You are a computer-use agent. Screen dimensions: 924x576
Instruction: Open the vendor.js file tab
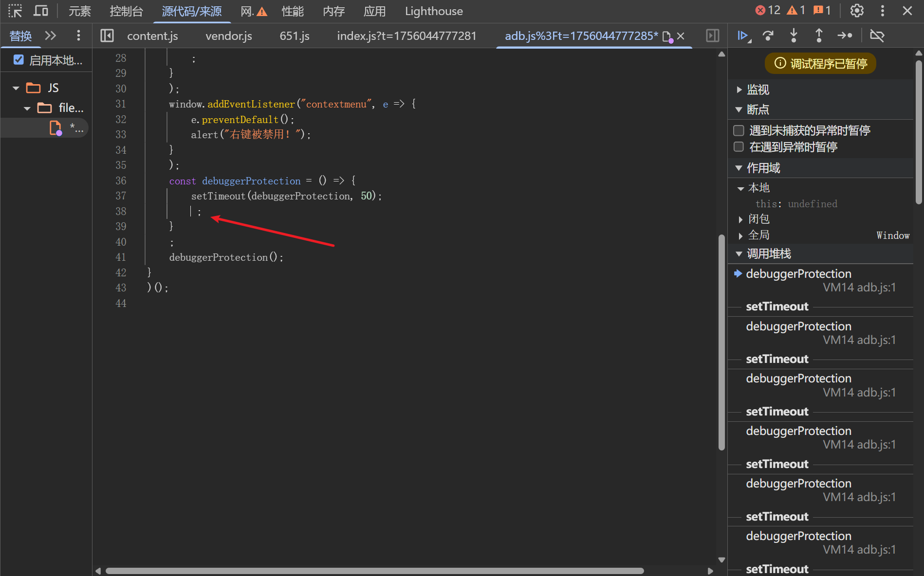coord(228,36)
